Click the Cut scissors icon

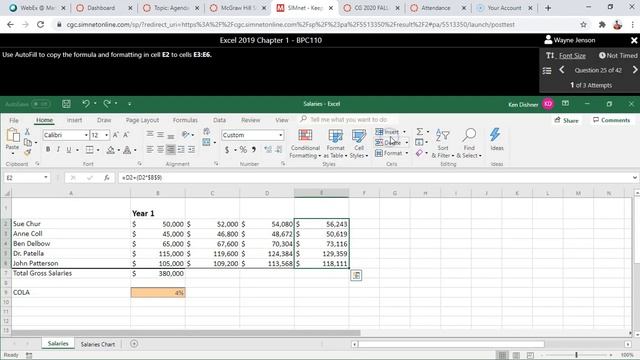[27, 132]
